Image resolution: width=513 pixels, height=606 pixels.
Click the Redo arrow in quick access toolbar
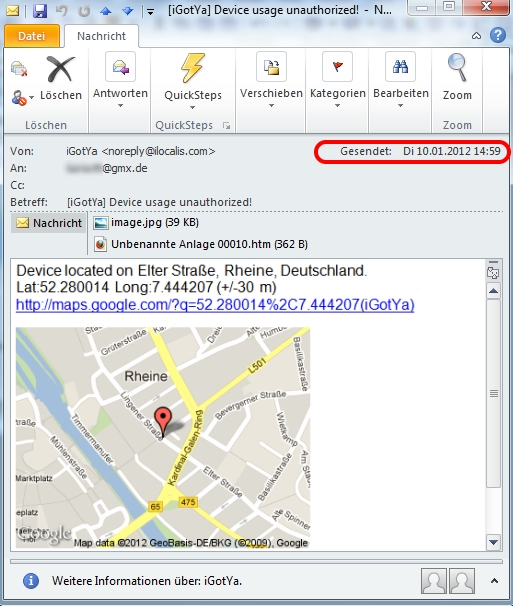click(x=84, y=10)
